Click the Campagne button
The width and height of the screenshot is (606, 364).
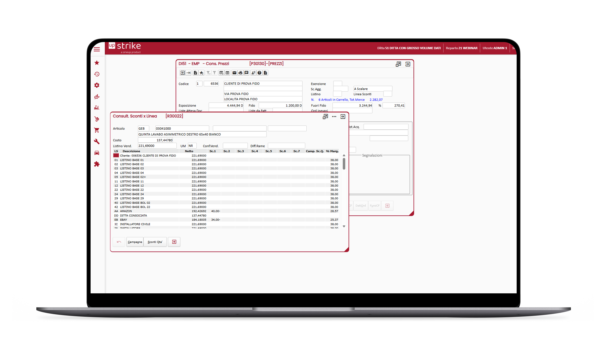135,242
